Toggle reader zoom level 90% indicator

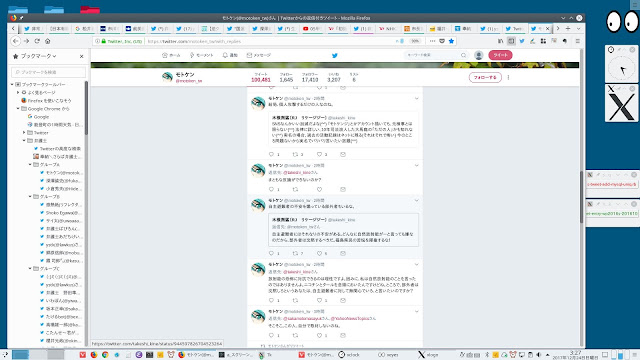[x=415, y=41]
